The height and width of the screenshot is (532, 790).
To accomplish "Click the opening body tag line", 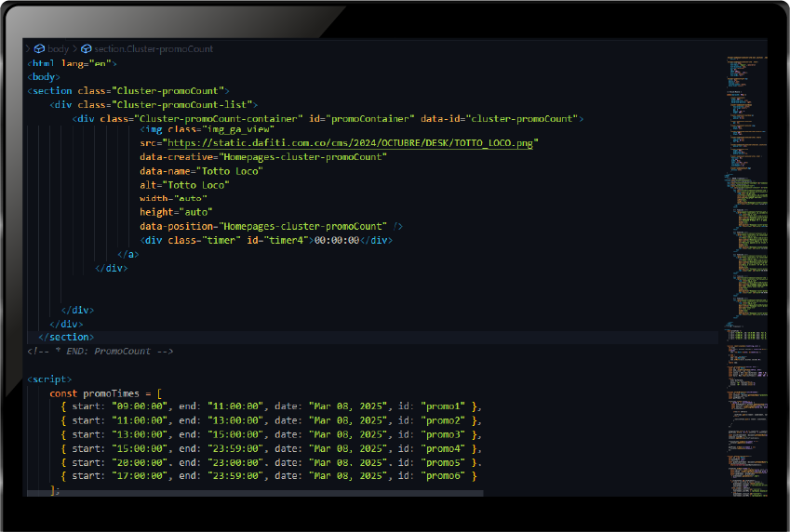I will coord(44,77).
